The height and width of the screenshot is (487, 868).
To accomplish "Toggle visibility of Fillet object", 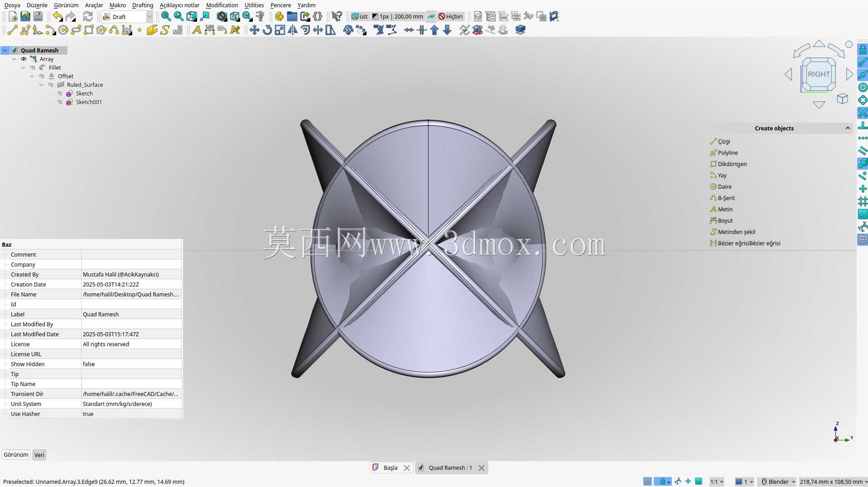I will coord(33,68).
